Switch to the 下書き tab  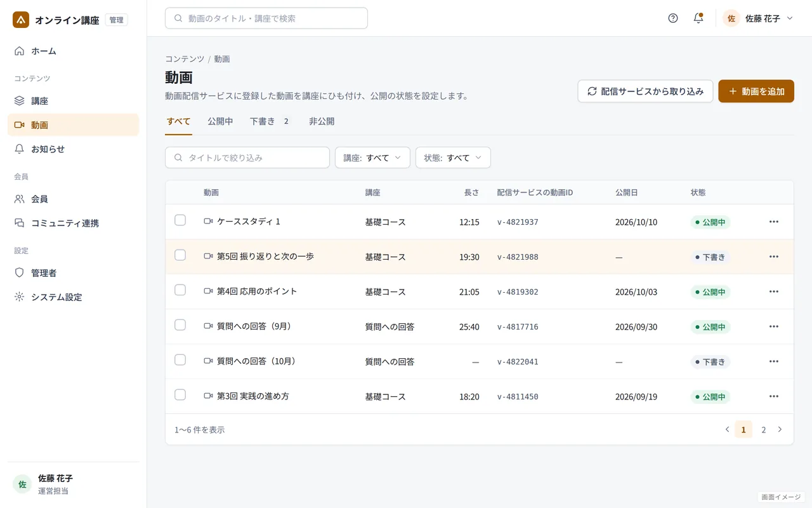[270, 121]
